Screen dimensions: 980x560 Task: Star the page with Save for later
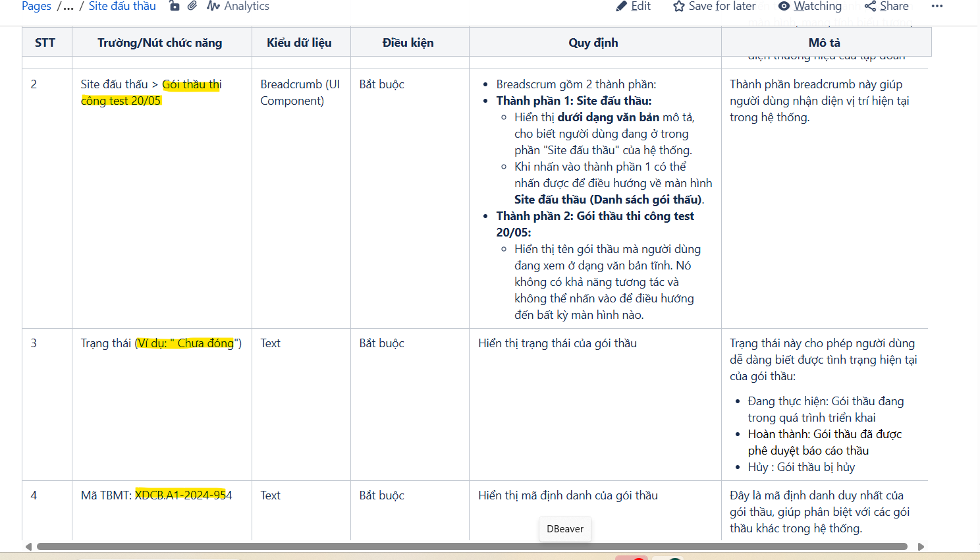point(679,6)
